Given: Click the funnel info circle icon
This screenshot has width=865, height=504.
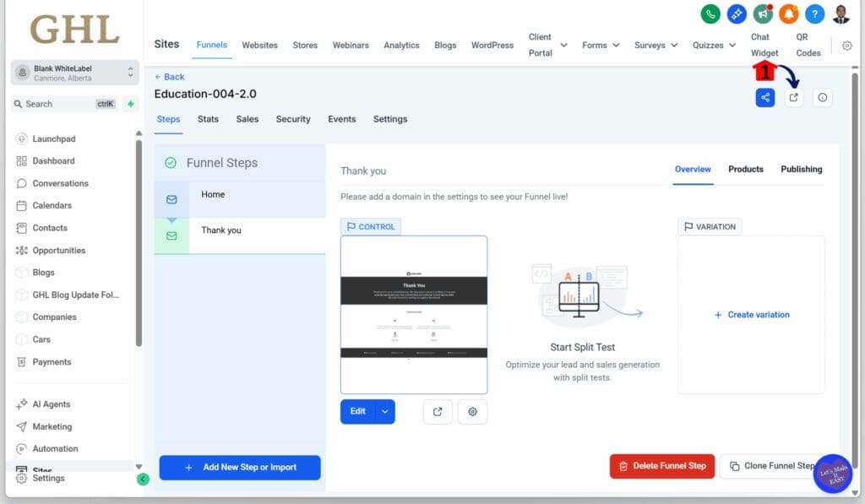Looking at the screenshot, I should click(823, 98).
